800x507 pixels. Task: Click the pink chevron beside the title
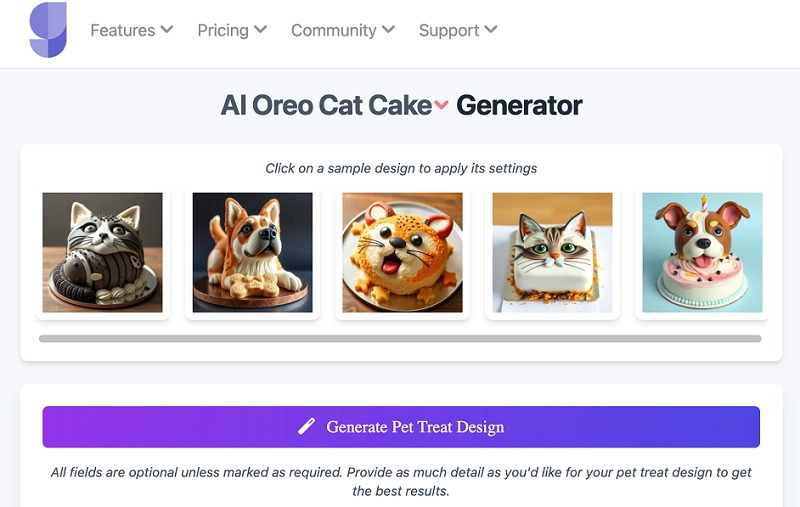coord(442,106)
